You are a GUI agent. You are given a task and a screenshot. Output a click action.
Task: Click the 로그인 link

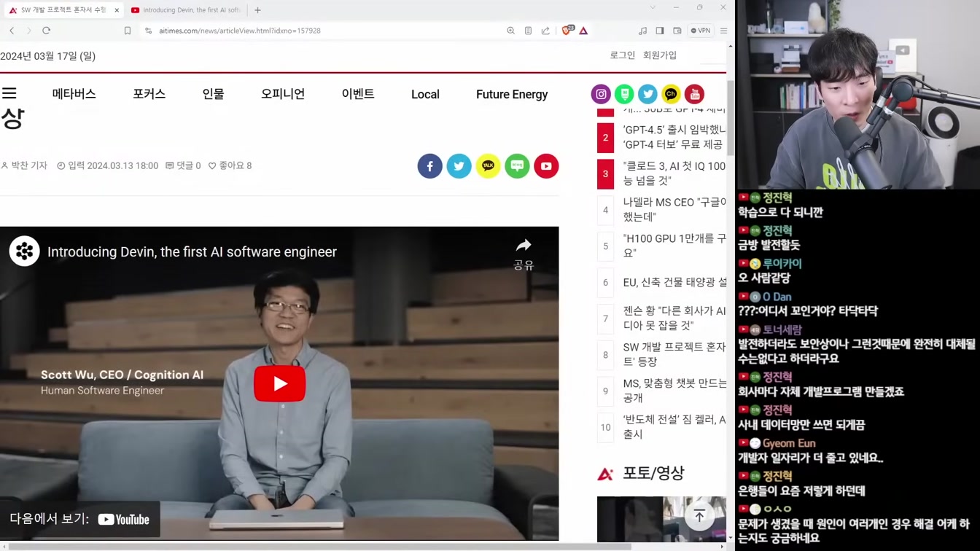tap(622, 55)
